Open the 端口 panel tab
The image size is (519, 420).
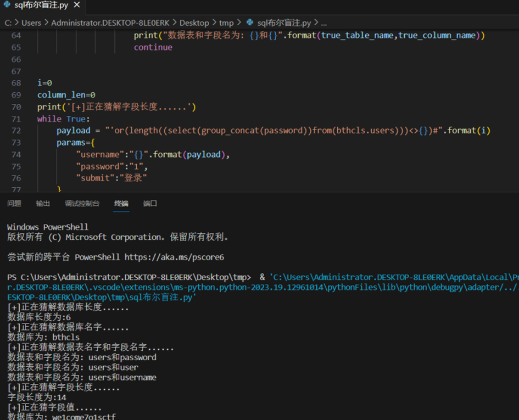point(150,203)
